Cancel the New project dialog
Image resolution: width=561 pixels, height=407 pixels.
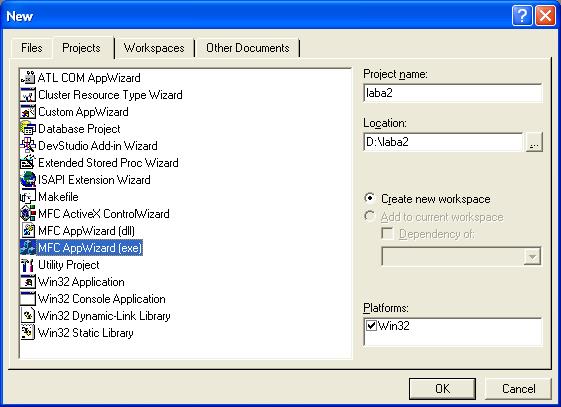pos(518,388)
